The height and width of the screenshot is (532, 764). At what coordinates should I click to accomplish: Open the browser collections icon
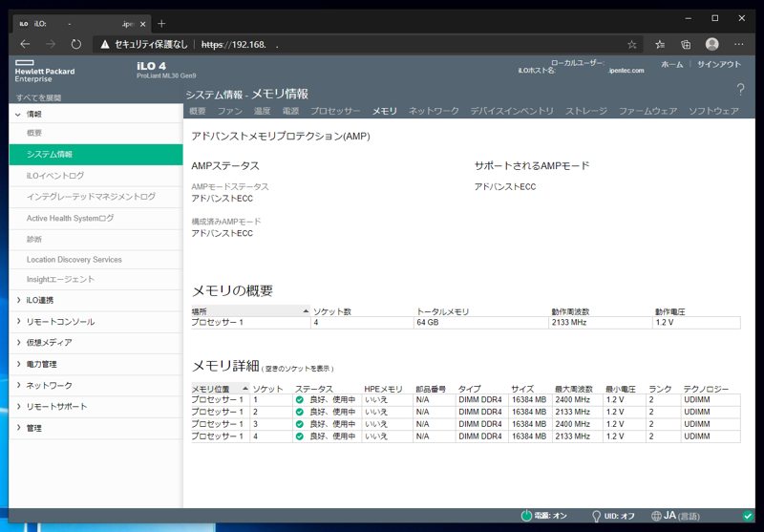[686, 45]
